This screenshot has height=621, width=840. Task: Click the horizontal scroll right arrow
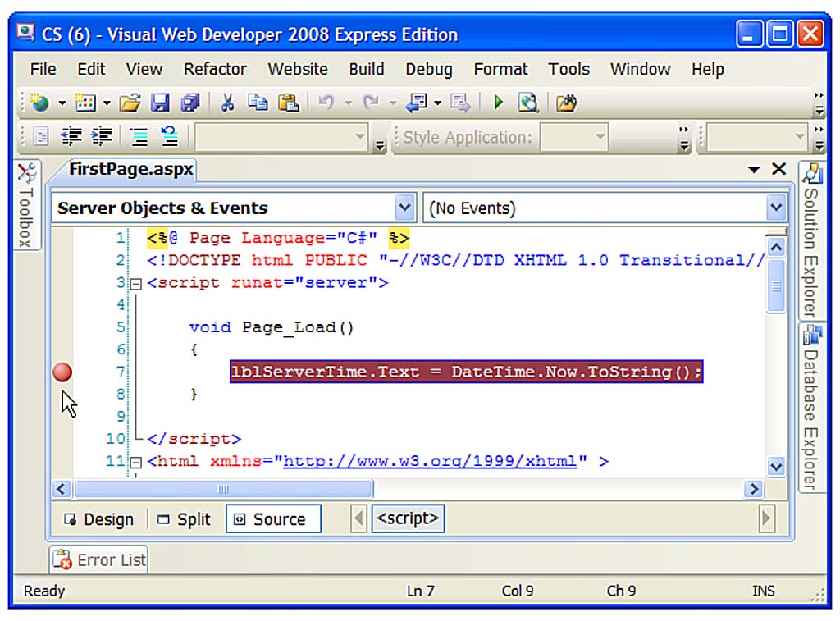(x=754, y=489)
